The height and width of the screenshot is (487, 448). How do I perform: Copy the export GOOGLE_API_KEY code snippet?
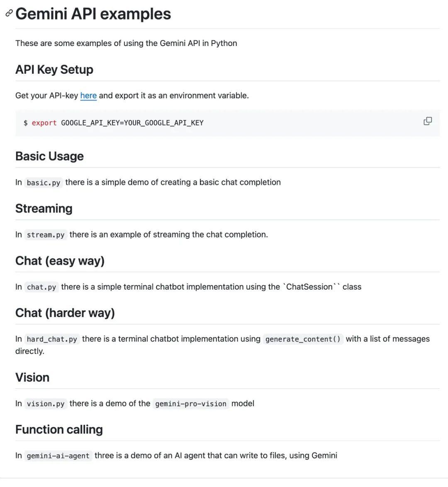coord(427,121)
